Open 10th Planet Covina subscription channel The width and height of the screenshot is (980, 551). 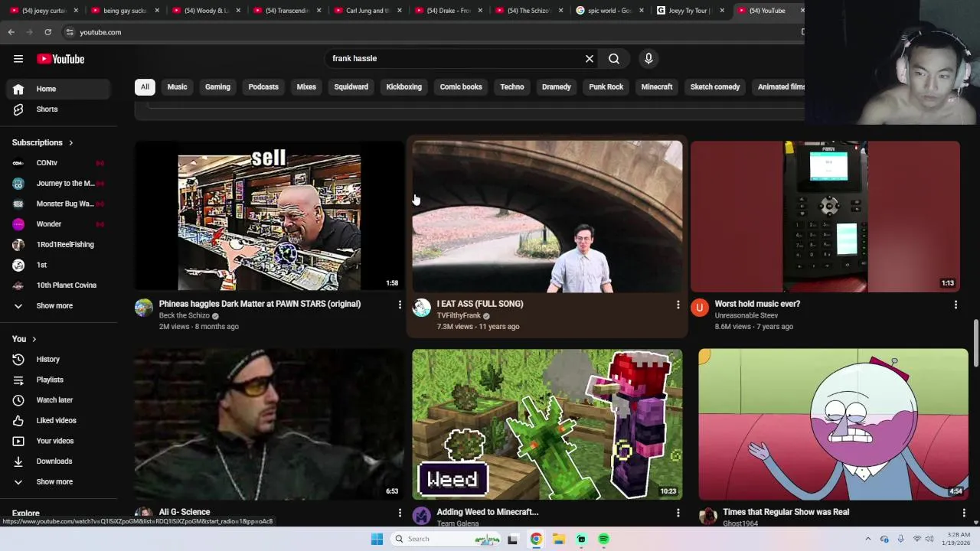[60, 285]
